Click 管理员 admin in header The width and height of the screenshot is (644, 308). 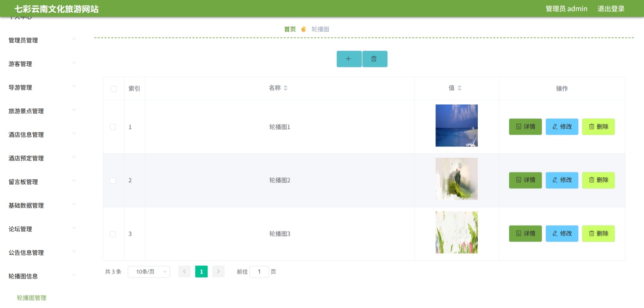[x=566, y=9]
